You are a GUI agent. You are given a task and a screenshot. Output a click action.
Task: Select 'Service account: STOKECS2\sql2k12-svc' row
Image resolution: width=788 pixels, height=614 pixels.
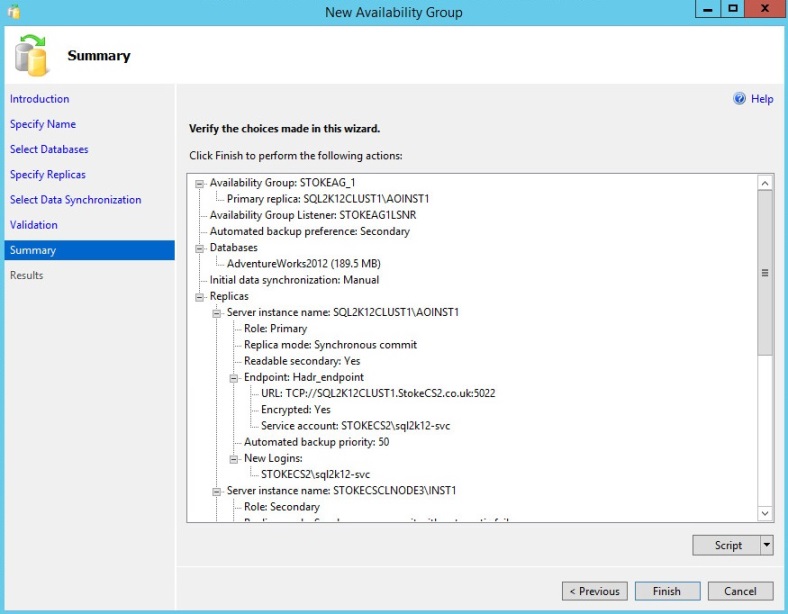pos(355,426)
